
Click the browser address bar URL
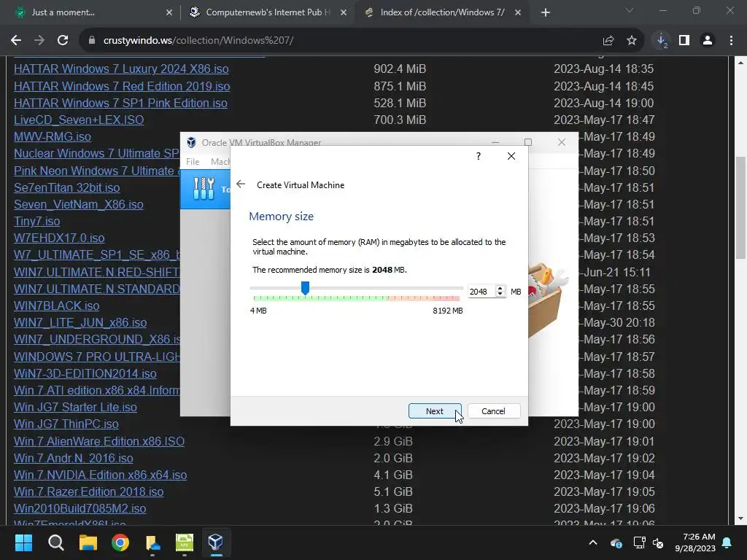198,41
